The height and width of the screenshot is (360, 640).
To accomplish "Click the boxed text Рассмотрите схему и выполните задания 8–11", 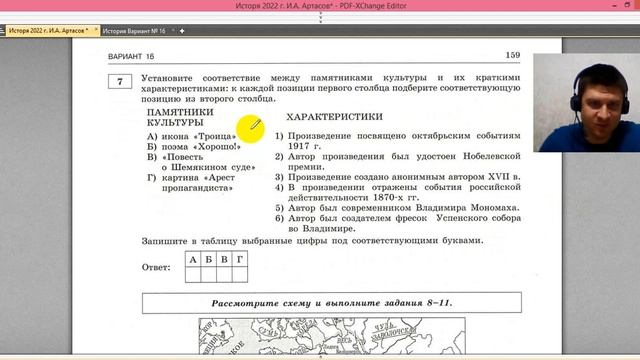I will 332,303.
